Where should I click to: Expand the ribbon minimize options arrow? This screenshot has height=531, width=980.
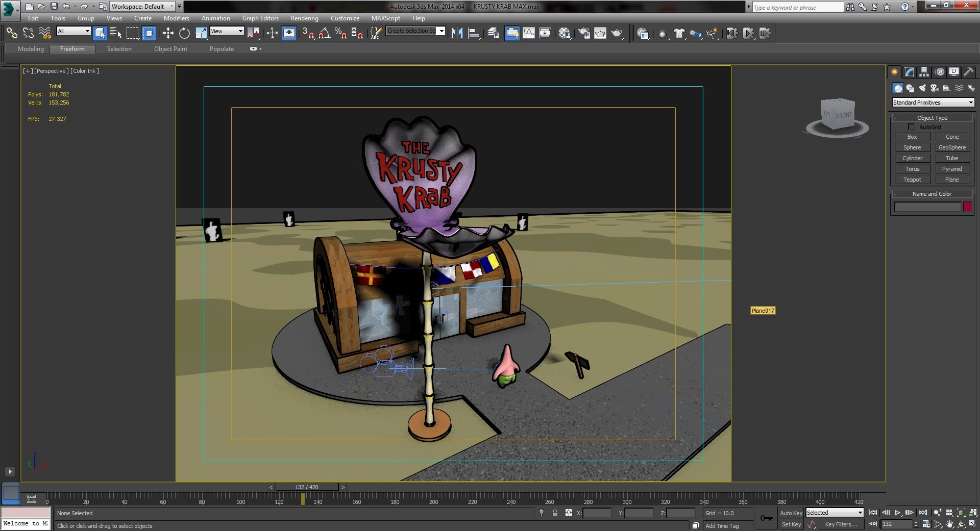pos(261,49)
